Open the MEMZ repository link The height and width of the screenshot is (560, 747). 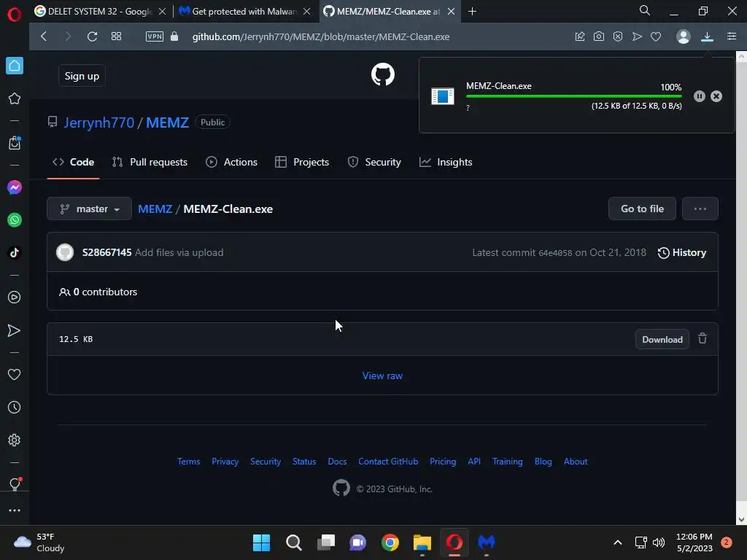pos(167,122)
